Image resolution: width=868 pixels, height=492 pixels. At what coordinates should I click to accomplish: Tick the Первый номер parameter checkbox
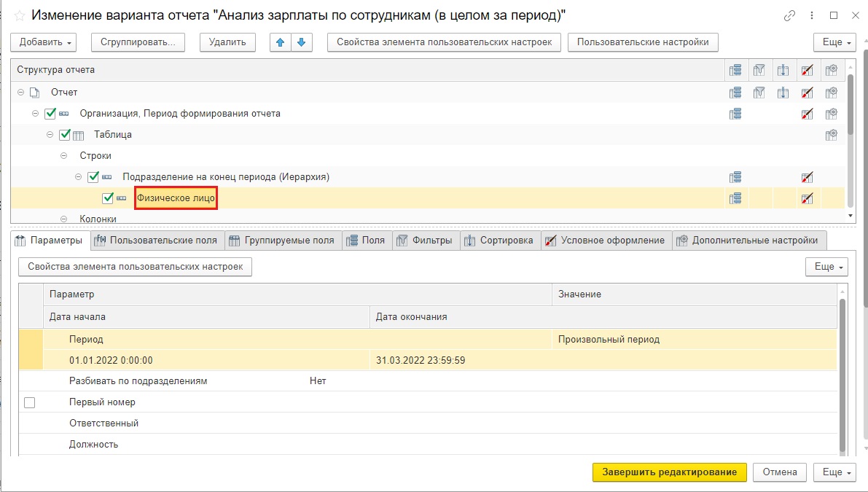click(x=29, y=402)
